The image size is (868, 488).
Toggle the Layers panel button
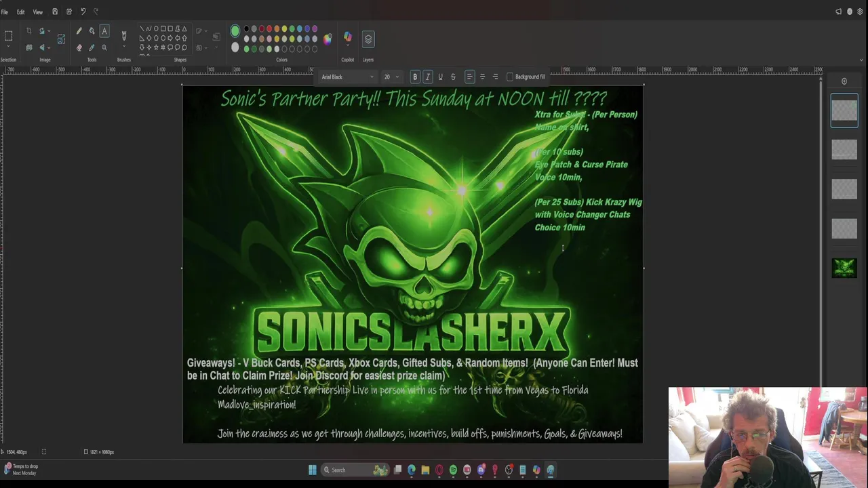(x=368, y=39)
